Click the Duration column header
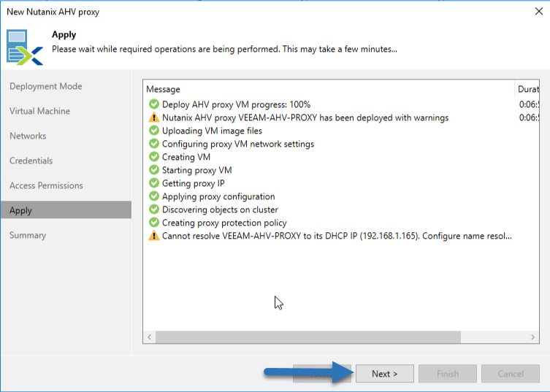This screenshot has width=550, height=392. click(x=528, y=89)
